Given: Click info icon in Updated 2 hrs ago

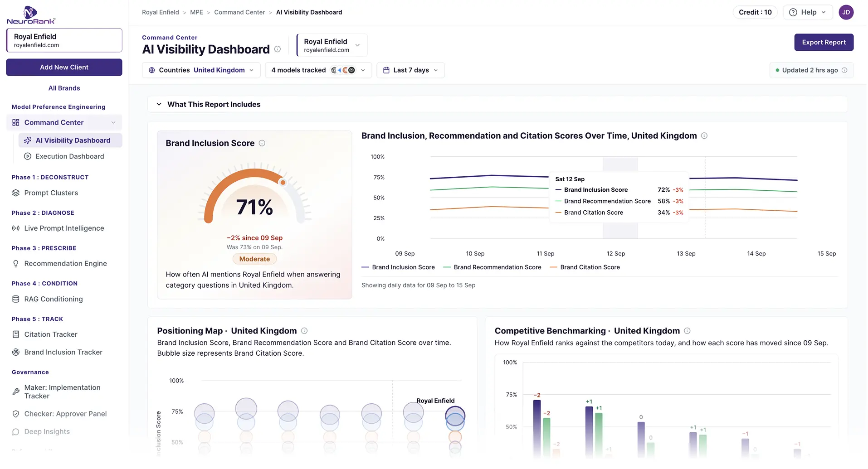Looking at the screenshot, I should 844,70.
